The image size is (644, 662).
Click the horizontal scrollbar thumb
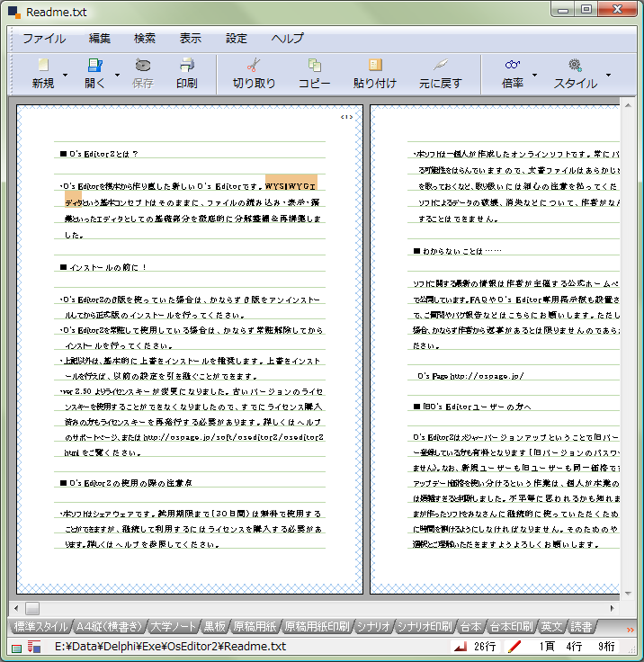pos(32,608)
